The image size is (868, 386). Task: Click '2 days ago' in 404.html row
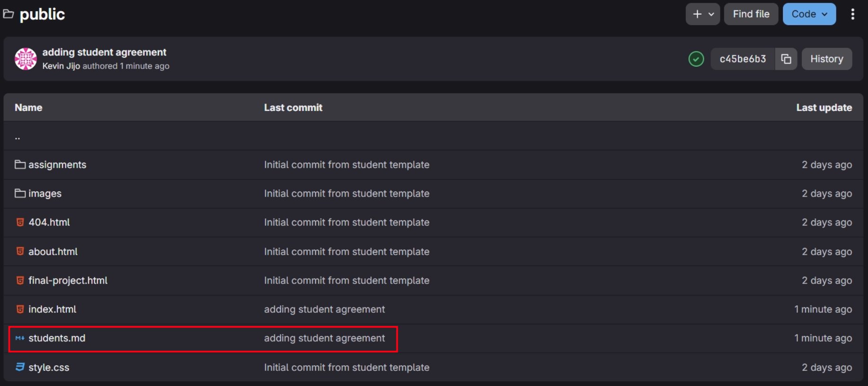(827, 222)
